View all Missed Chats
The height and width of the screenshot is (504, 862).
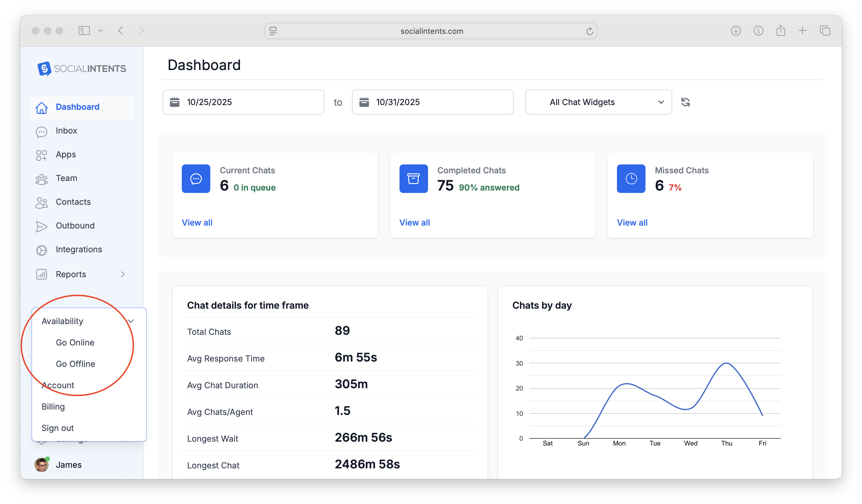(632, 222)
